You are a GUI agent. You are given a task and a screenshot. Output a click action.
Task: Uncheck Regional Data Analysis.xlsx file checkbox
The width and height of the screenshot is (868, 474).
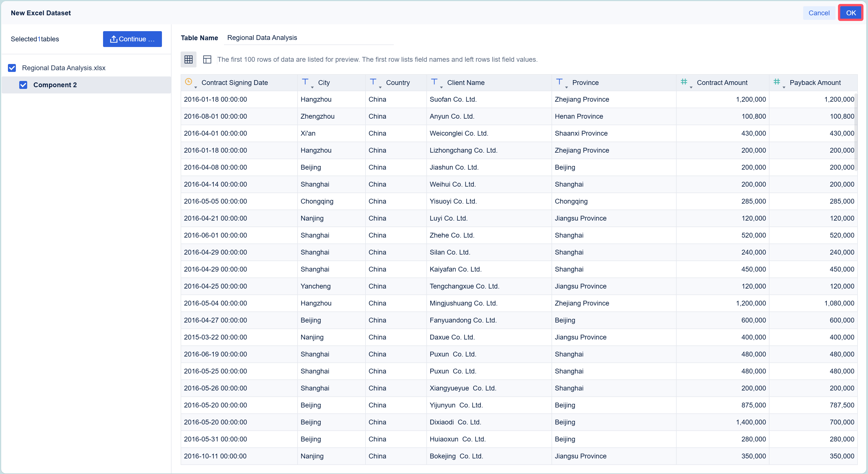[x=12, y=68]
